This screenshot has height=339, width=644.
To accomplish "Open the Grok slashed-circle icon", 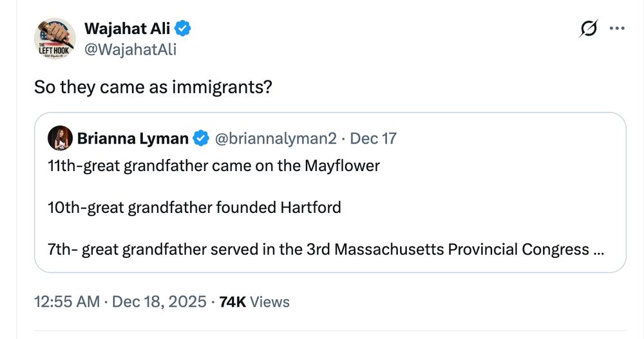I will point(588,29).
